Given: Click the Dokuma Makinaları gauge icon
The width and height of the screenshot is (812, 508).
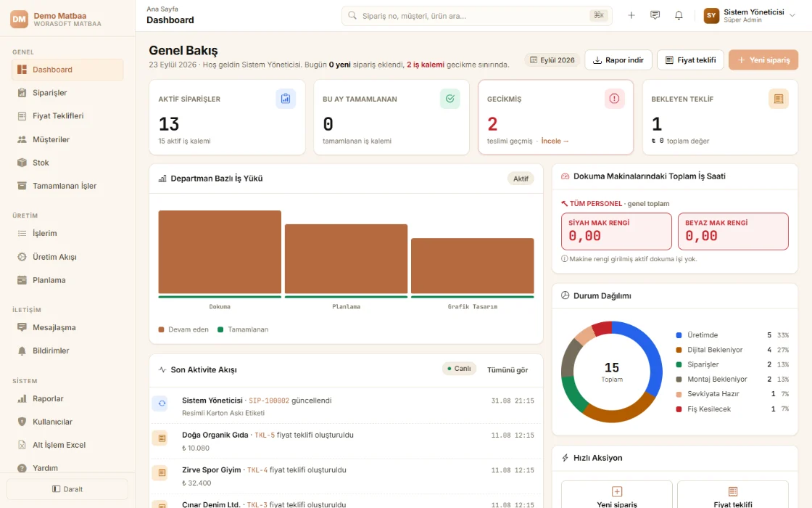Looking at the screenshot, I should [x=565, y=176].
